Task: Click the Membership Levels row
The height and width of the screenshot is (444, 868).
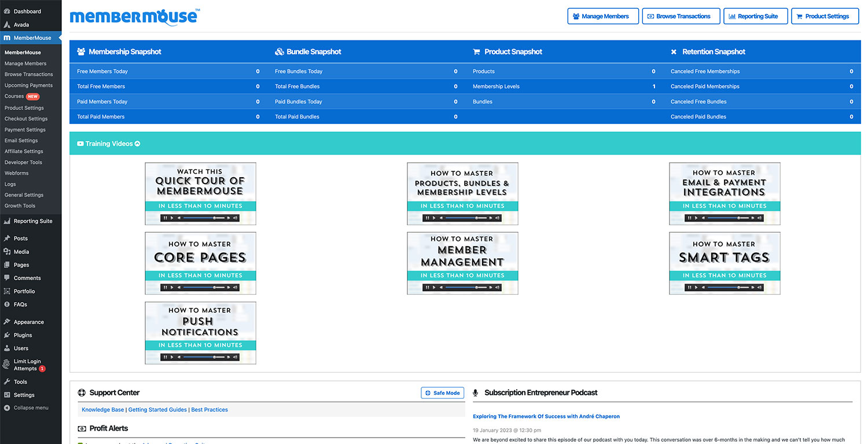Action: [x=564, y=86]
